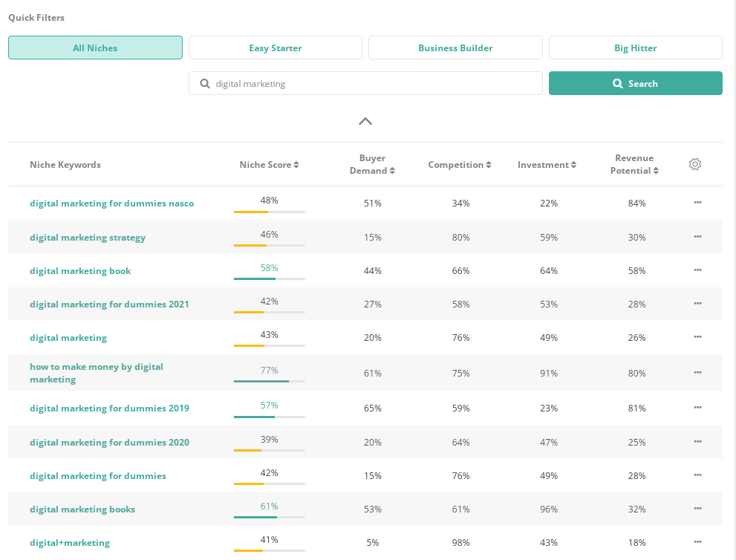Collapse the filters panel with chevron up

365,121
